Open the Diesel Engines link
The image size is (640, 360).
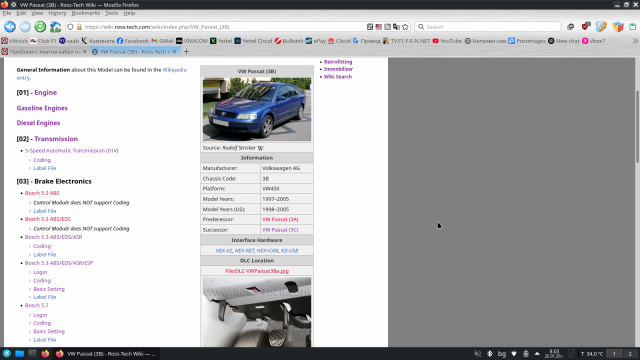pos(38,123)
